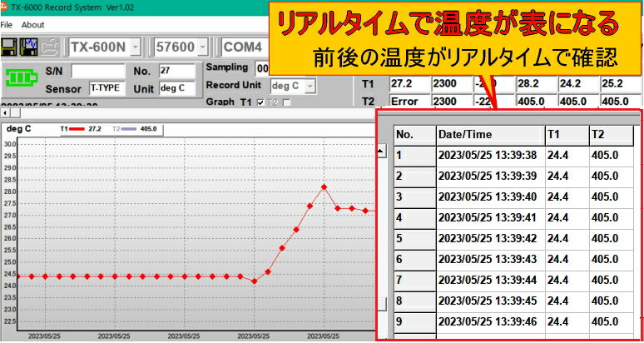Expand the 57600 baud rate dropdown

pyautogui.click(x=203, y=47)
